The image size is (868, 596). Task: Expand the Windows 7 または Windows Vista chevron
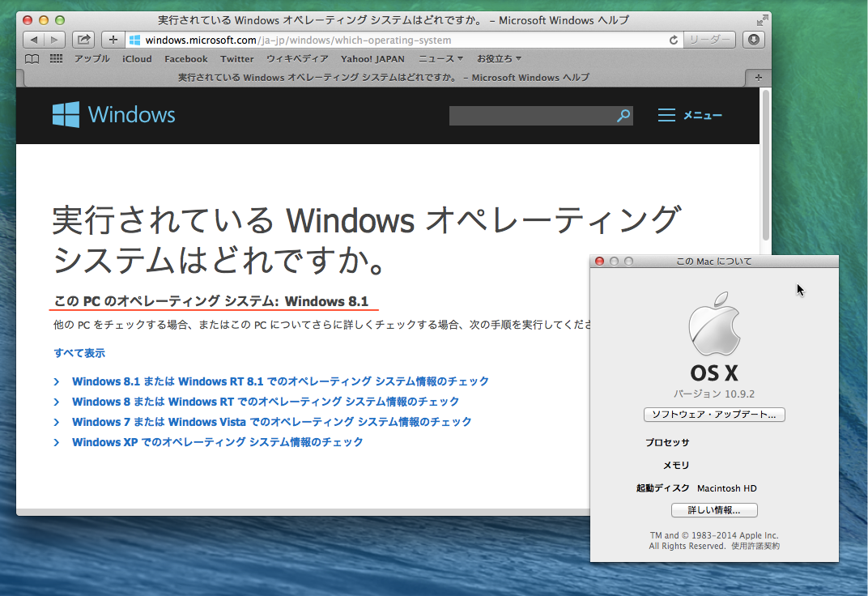pos(57,422)
